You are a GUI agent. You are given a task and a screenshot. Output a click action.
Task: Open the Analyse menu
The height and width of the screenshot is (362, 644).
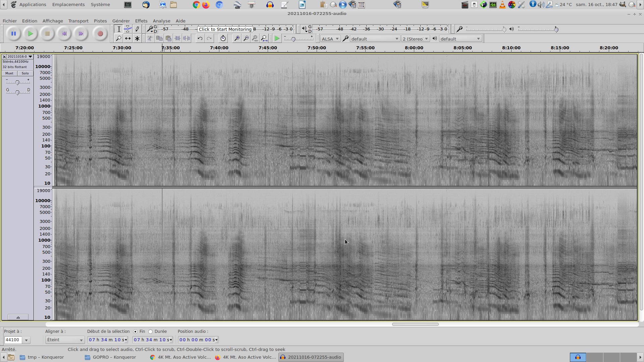[161, 21]
